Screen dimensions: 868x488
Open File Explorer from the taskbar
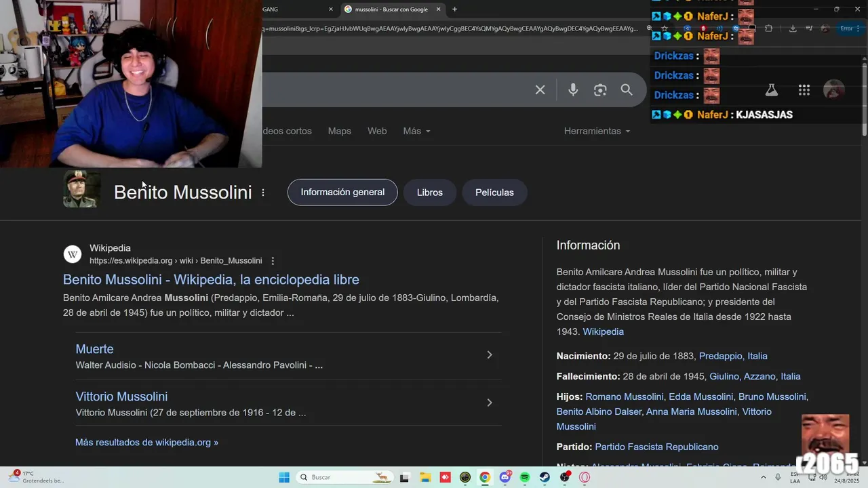point(425,477)
